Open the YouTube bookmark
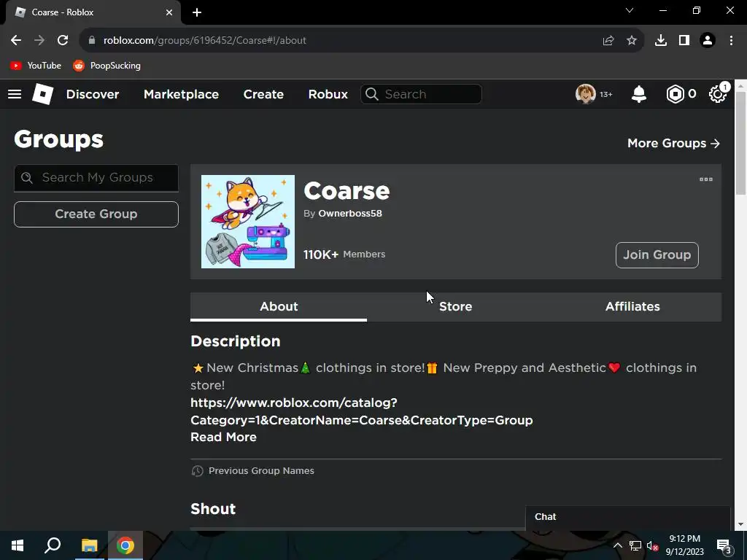The width and height of the screenshot is (747, 560). (36, 66)
